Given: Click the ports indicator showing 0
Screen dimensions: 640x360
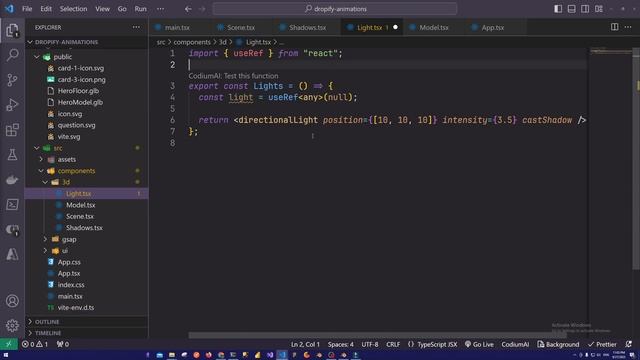Looking at the screenshot, I should pos(62,344).
